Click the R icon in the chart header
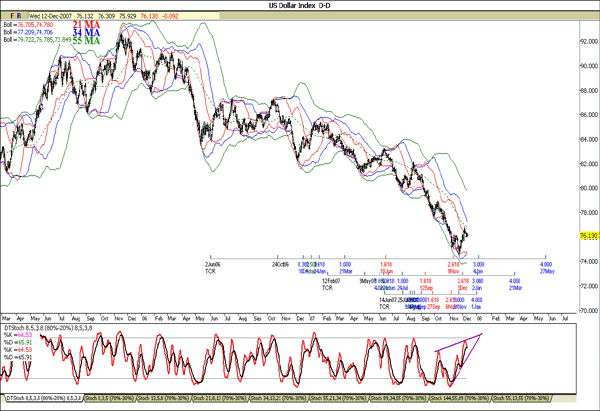Image resolution: width=600 pixels, height=411 pixels. coord(20,17)
